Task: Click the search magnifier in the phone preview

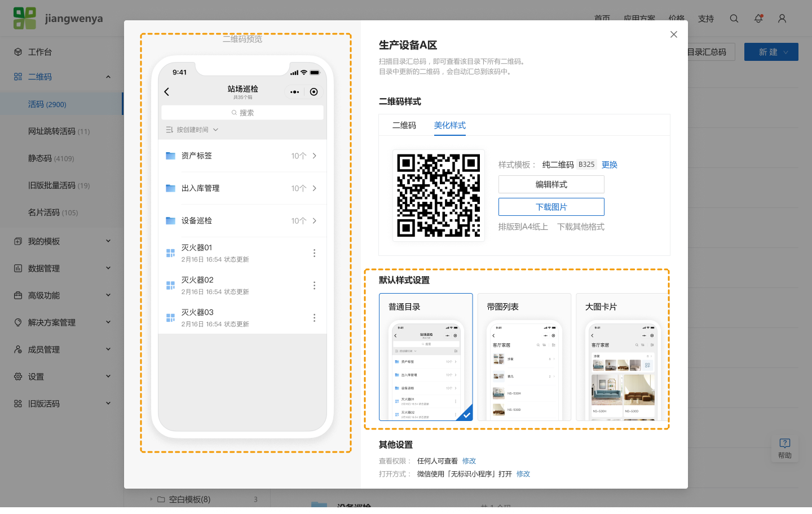Action: (x=234, y=113)
